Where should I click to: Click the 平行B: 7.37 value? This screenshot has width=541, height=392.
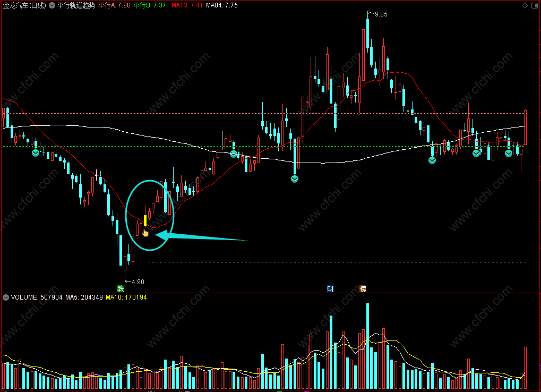pyautogui.click(x=149, y=5)
